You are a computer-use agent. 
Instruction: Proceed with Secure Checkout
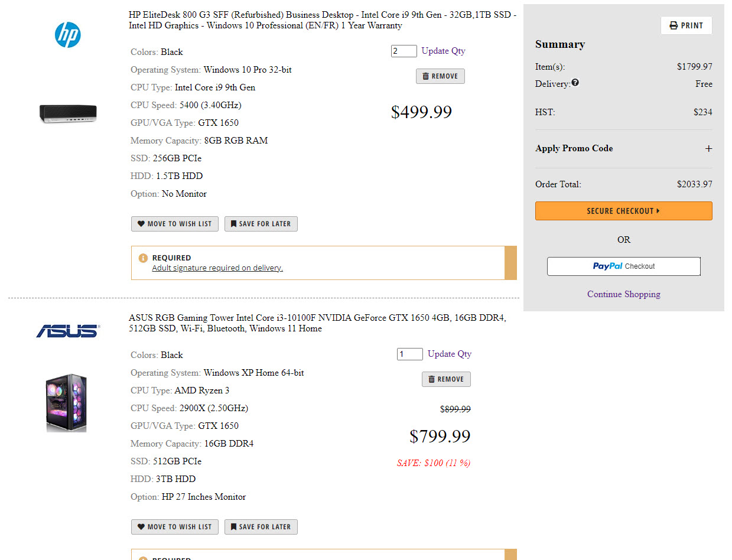(x=623, y=211)
